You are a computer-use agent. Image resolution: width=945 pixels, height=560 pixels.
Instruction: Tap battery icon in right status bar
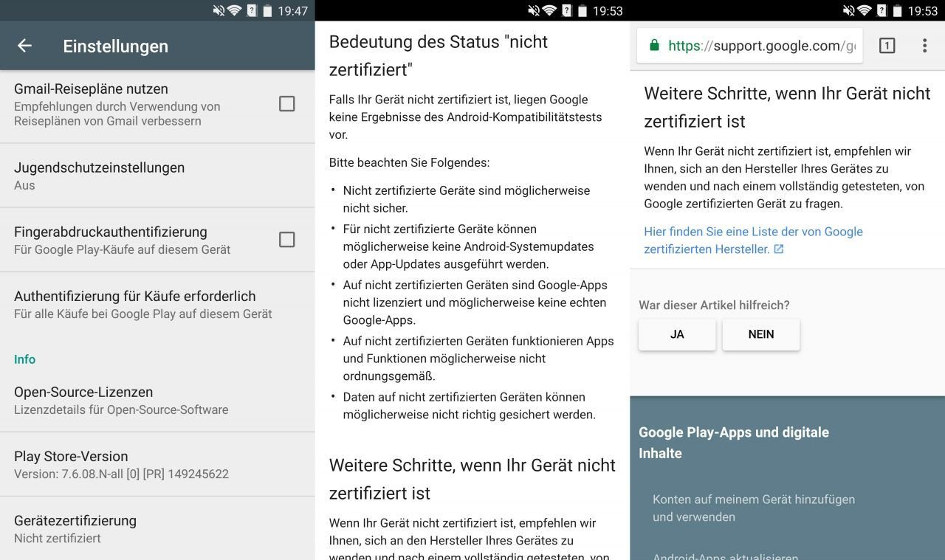[897, 10]
